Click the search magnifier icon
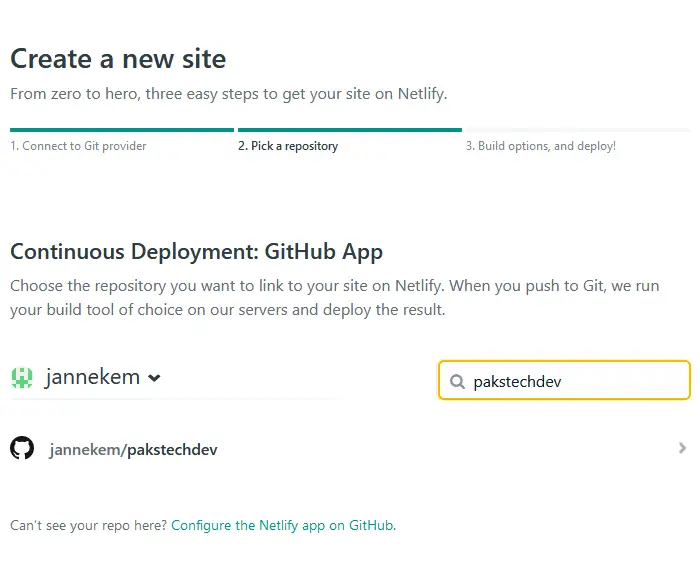Screen dimensions: 700x576 (x=457, y=381)
